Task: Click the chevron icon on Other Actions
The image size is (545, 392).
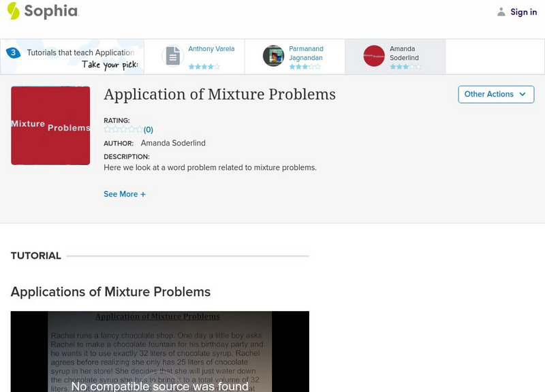Action: (x=523, y=95)
